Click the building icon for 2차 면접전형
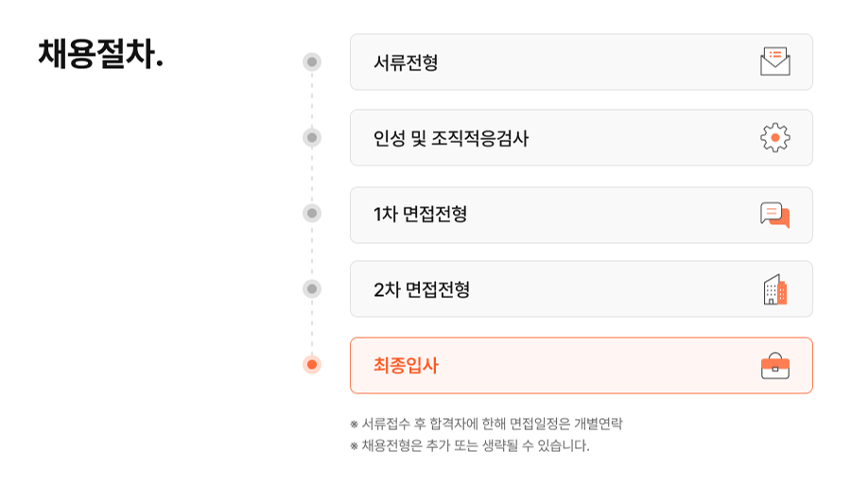 [x=774, y=289]
